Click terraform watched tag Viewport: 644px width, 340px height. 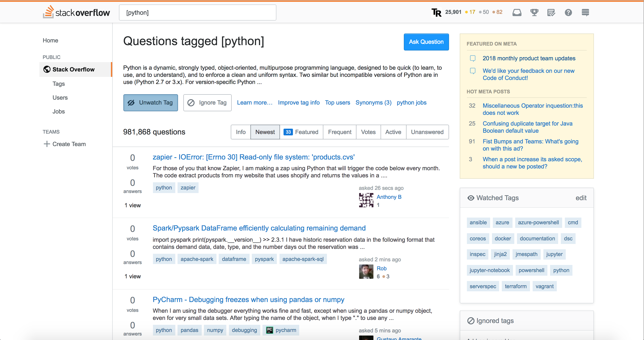[515, 286]
